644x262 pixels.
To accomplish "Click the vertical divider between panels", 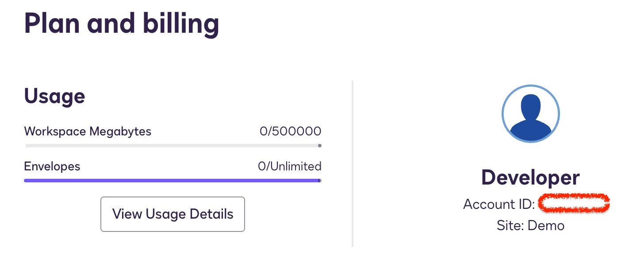I will tap(353, 164).
